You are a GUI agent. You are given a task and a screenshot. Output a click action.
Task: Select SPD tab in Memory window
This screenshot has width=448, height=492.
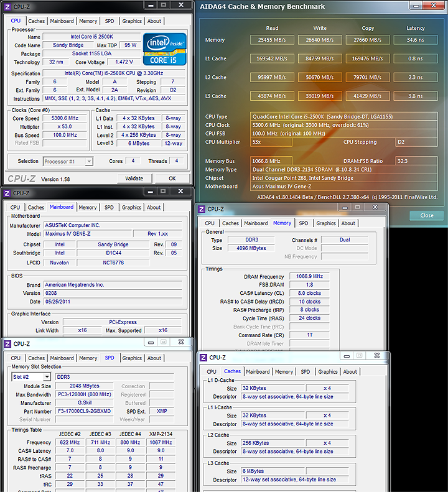(303, 223)
